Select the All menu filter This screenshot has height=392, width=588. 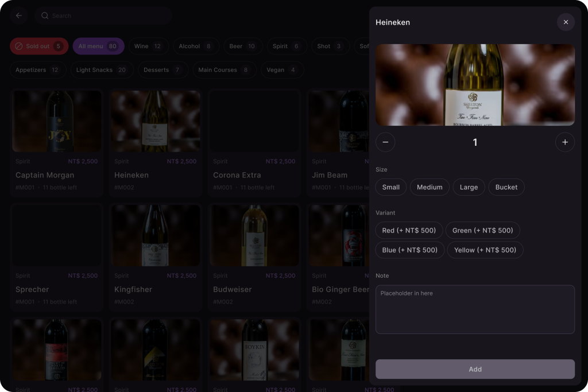[98, 46]
